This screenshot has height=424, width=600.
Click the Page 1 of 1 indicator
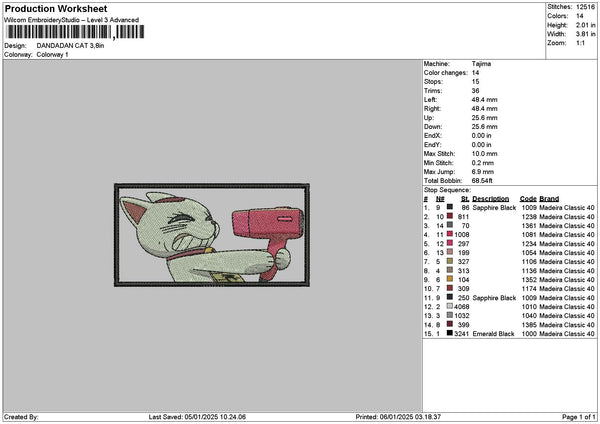(x=579, y=417)
